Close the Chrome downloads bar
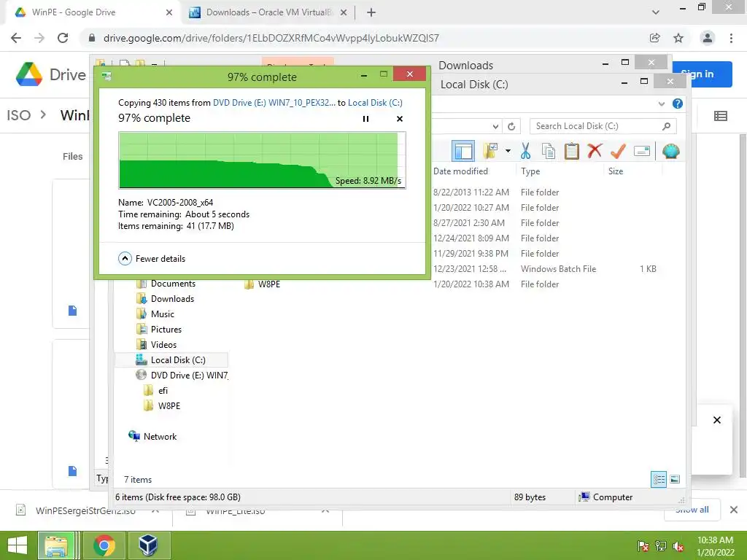 (x=734, y=510)
